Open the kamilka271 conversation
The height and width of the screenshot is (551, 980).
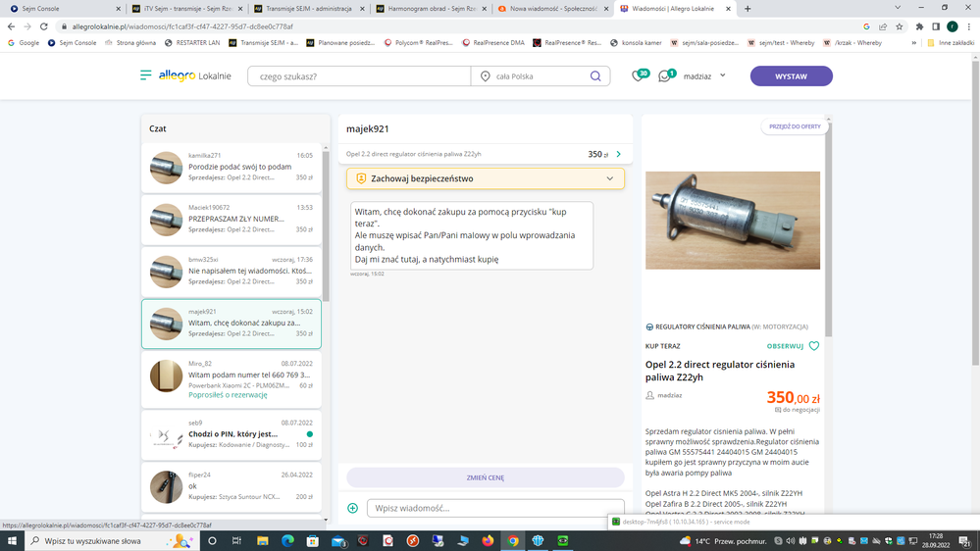[232, 168]
